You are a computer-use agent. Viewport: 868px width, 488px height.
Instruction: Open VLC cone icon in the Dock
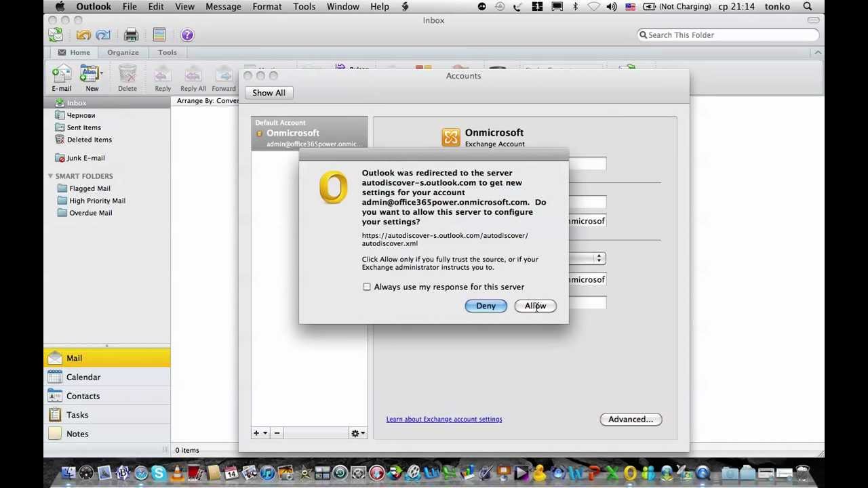tap(177, 473)
